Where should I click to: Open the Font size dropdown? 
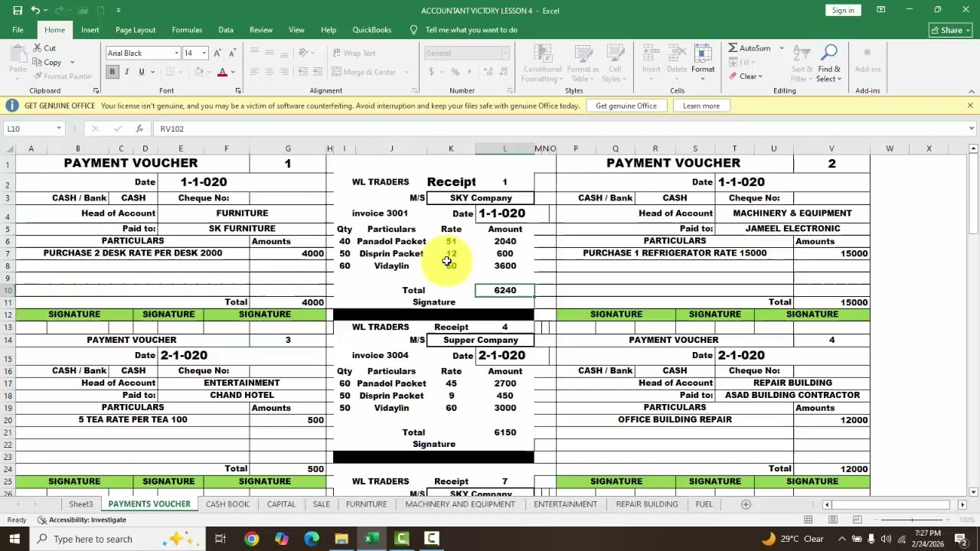point(204,53)
